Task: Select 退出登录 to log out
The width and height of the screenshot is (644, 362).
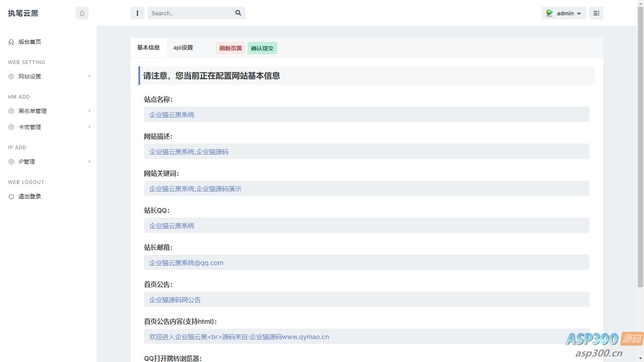Action: (30, 196)
